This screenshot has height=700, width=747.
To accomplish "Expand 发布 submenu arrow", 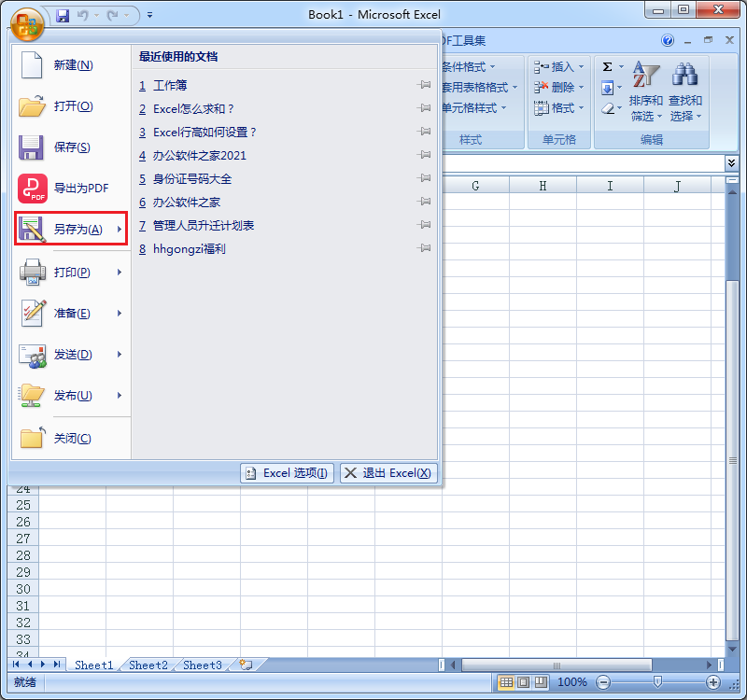I will [120, 395].
